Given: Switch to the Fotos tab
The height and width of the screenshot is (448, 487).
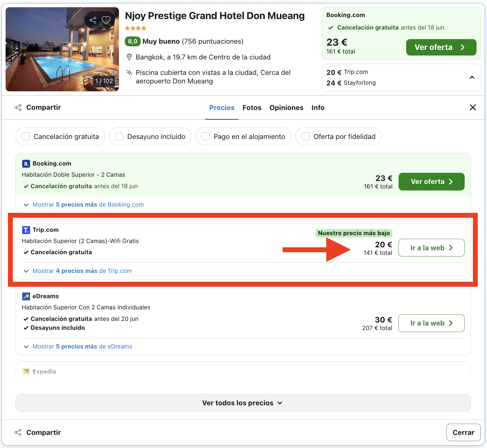Looking at the screenshot, I should click(x=252, y=108).
